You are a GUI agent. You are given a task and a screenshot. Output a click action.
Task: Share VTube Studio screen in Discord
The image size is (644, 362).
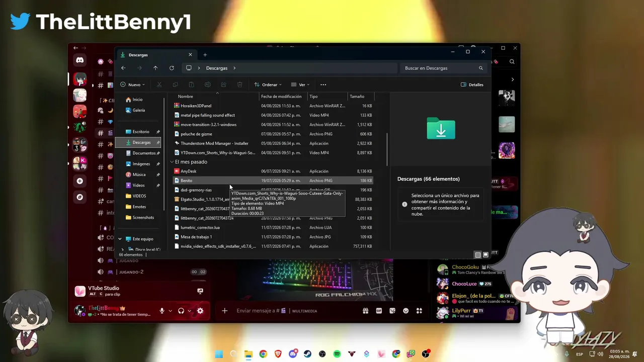click(x=200, y=291)
